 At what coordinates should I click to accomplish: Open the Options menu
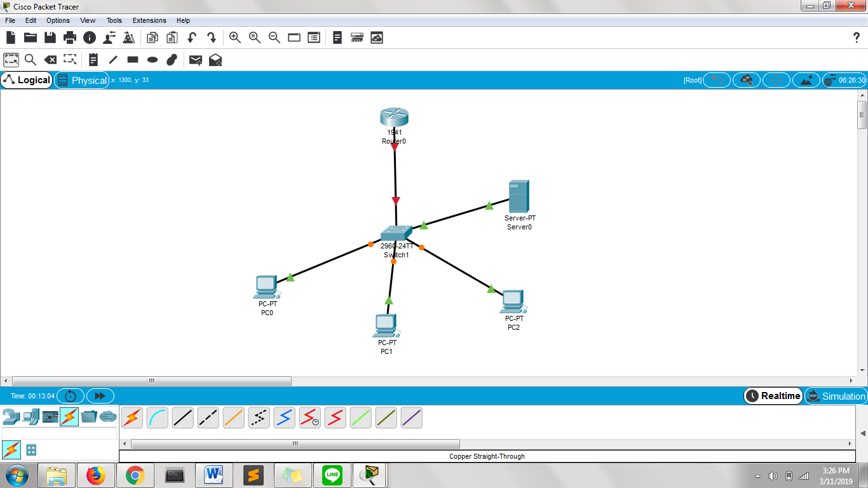tap(58, 20)
